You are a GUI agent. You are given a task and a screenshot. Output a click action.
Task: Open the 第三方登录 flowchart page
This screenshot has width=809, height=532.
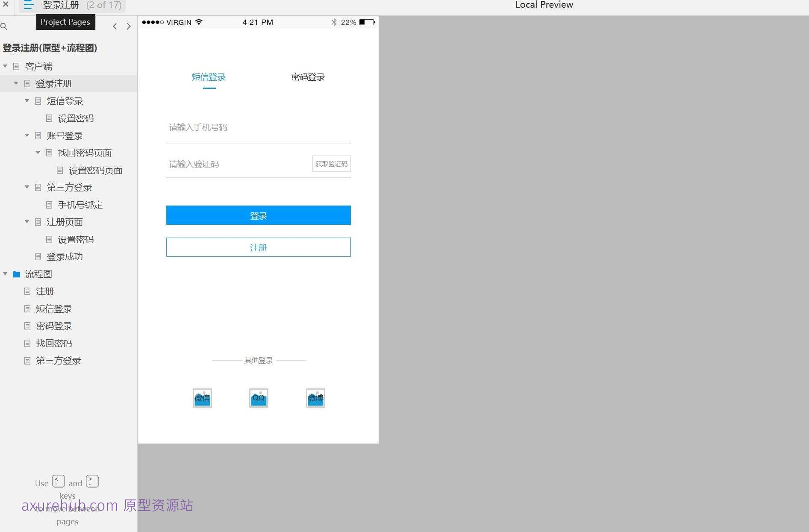point(59,361)
